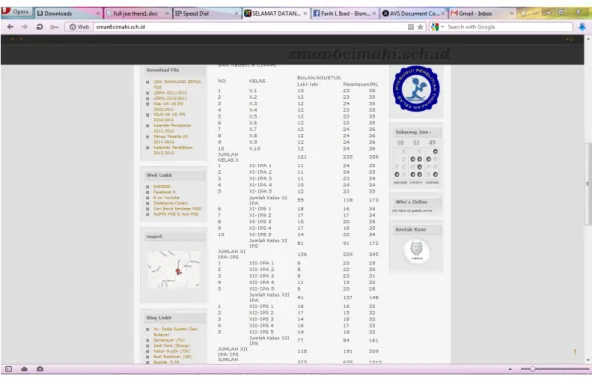Close the full joe there1.doc tab
The width and height of the screenshot is (592, 379).
[167, 14]
